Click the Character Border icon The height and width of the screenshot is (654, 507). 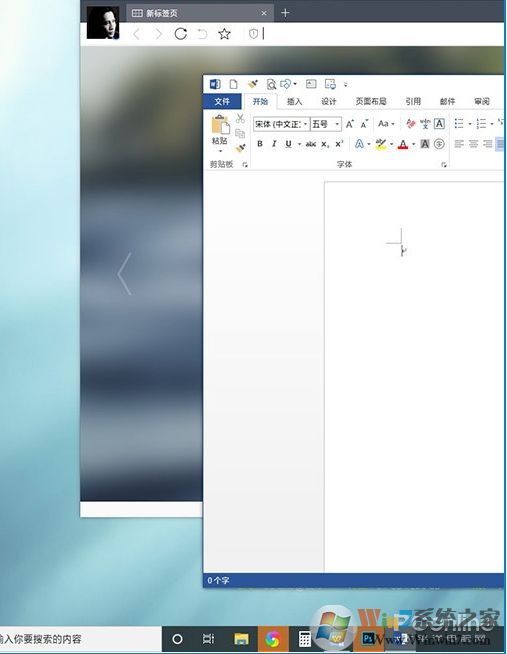[439, 123]
